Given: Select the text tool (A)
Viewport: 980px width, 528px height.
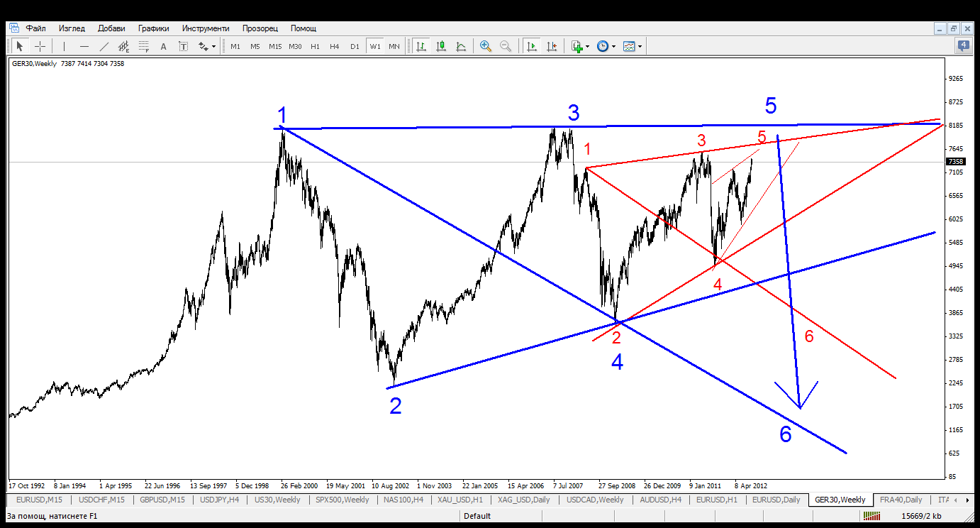Looking at the screenshot, I should [163, 46].
